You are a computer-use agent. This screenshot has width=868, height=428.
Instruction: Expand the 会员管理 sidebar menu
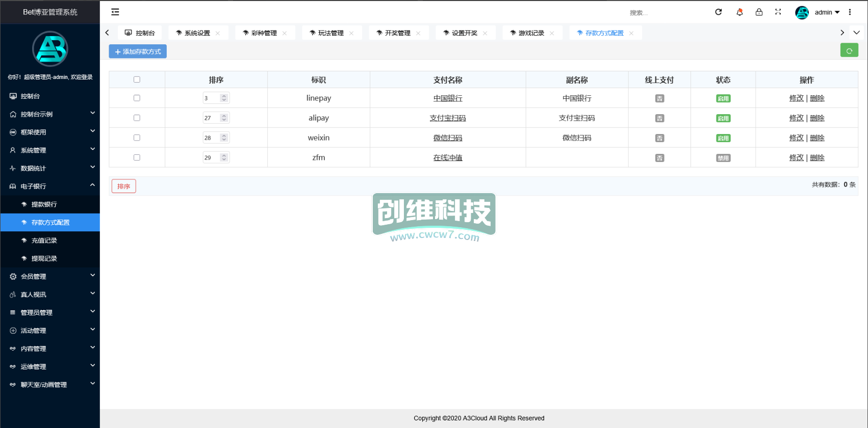tap(50, 276)
